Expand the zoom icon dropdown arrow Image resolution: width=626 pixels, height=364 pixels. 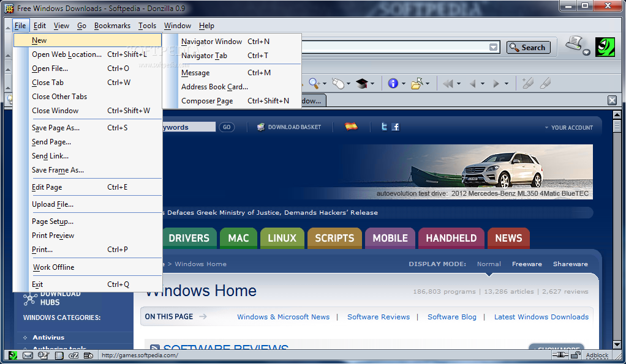(325, 84)
